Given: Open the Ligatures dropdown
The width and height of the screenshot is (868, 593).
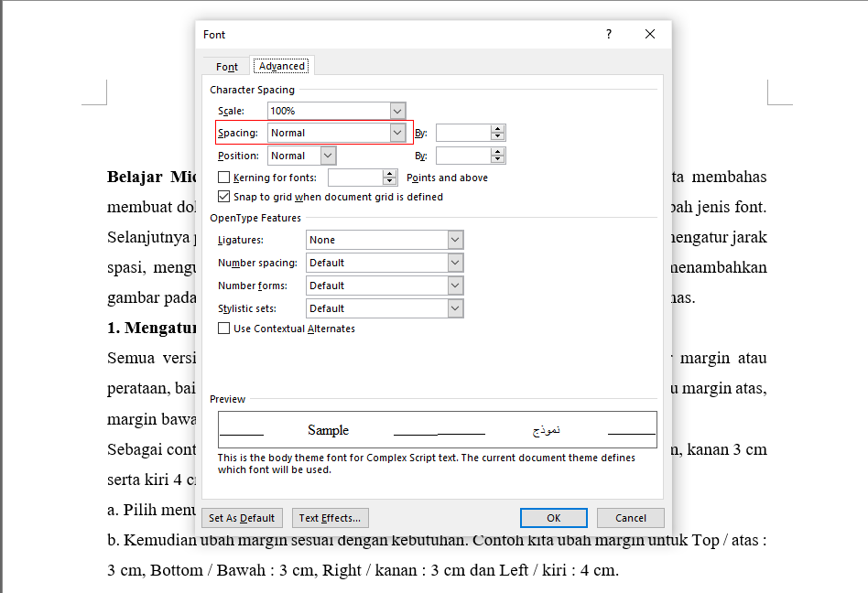Looking at the screenshot, I should click(x=454, y=239).
